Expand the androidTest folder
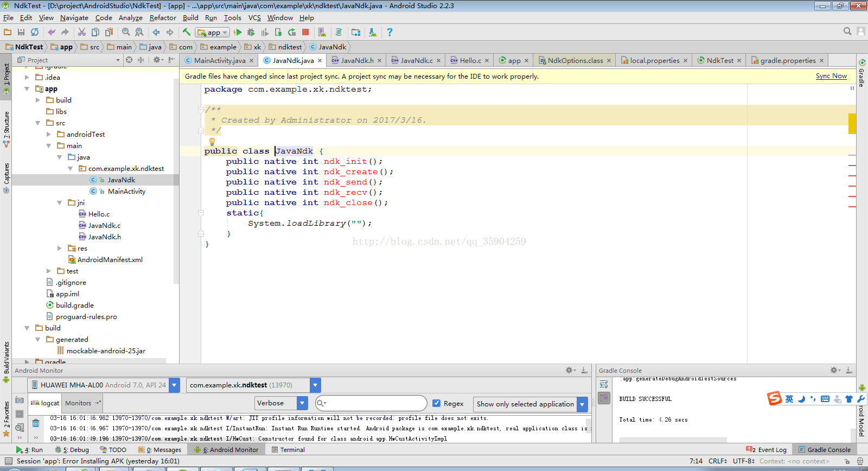This screenshot has width=868, height=471. pyautogui.click(x=49, y=134)
